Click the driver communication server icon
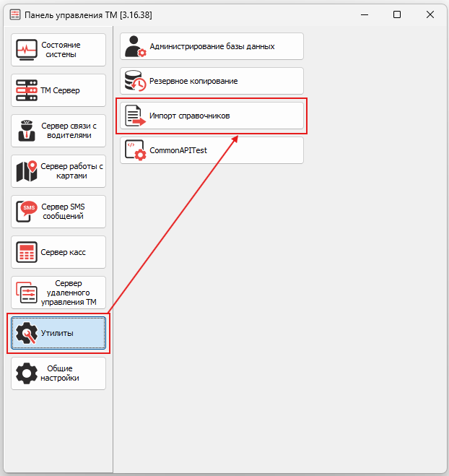 pyautogui.click(x=27, y=131)
